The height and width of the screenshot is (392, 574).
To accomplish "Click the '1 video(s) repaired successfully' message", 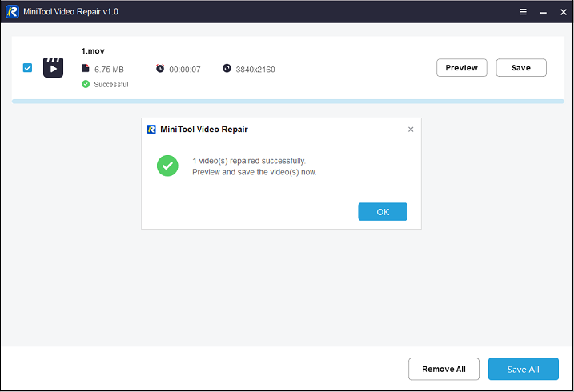I will [249, 161].
